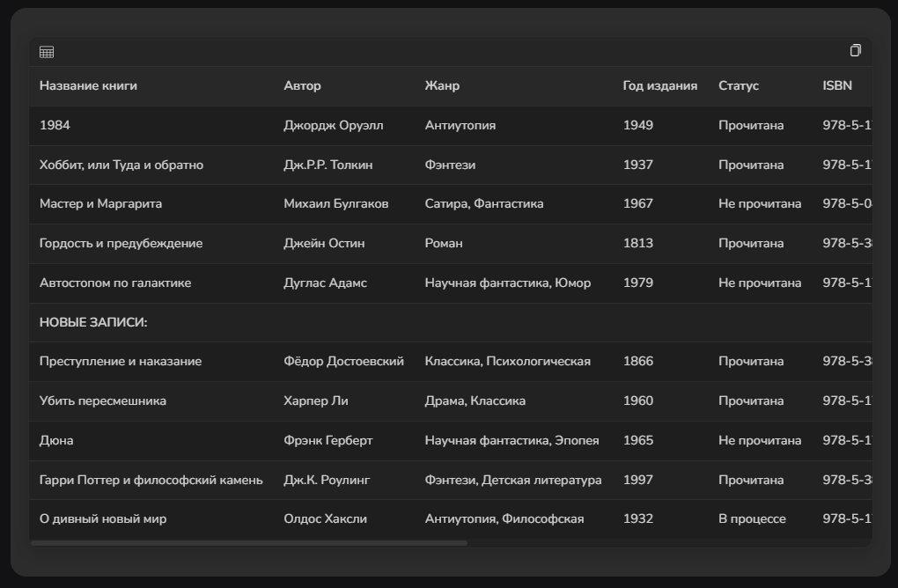Click the genre 'Научная фантастика, Юмор'
This screenshot has width=898, height=588.
pos(508,283)
